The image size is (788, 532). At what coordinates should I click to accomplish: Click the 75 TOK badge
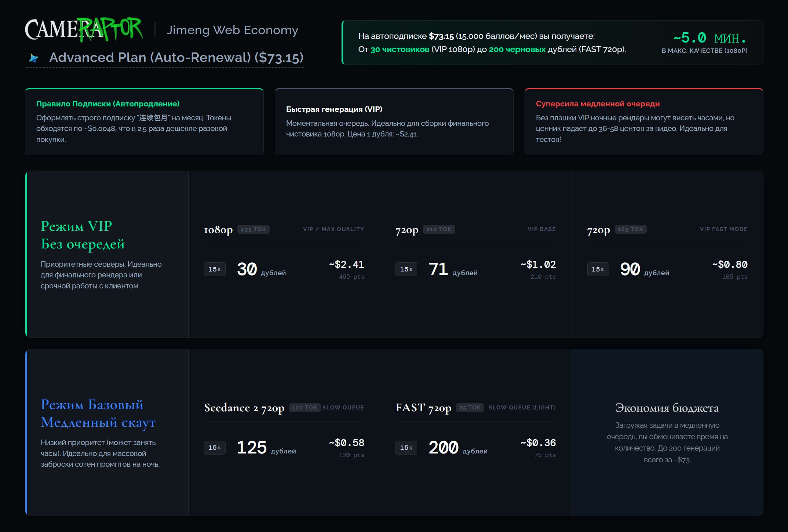point(470,408)
